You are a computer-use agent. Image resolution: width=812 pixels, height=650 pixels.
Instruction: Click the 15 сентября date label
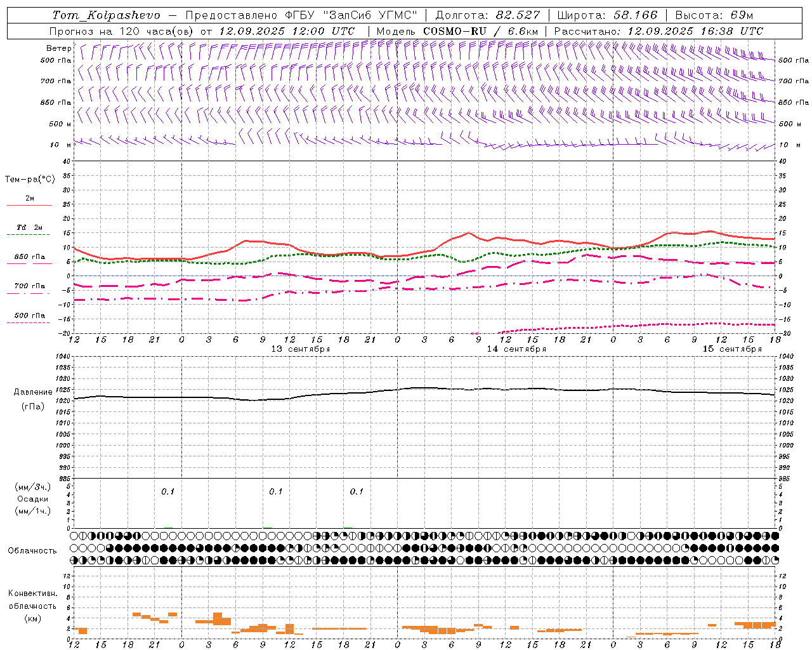click(732, 349)
